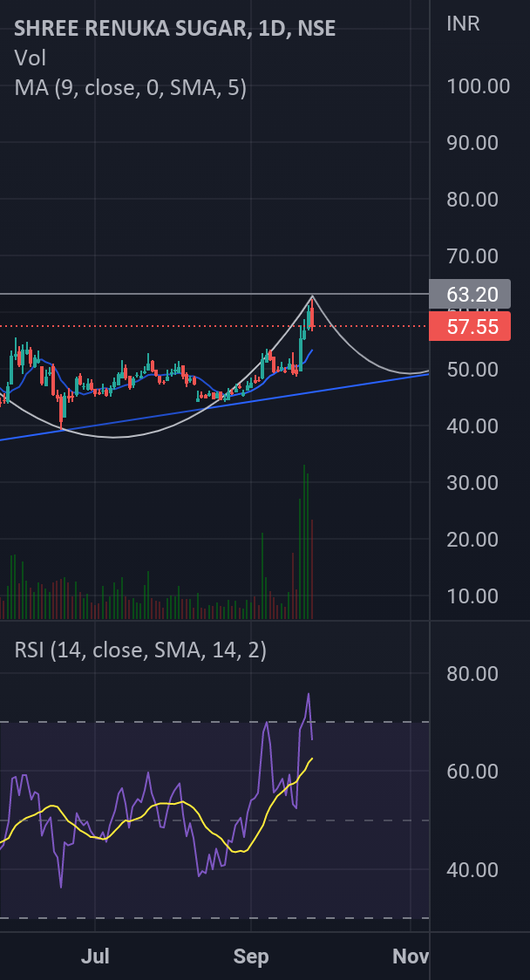
Task: Click the tallest green volume bar
Action: click(x=304, y=541)
